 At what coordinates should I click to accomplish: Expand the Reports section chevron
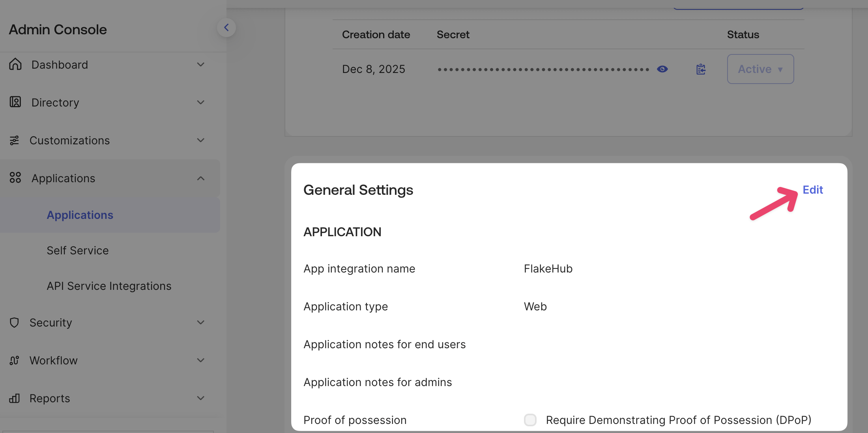pyautogui.click(x=201, y=398)
